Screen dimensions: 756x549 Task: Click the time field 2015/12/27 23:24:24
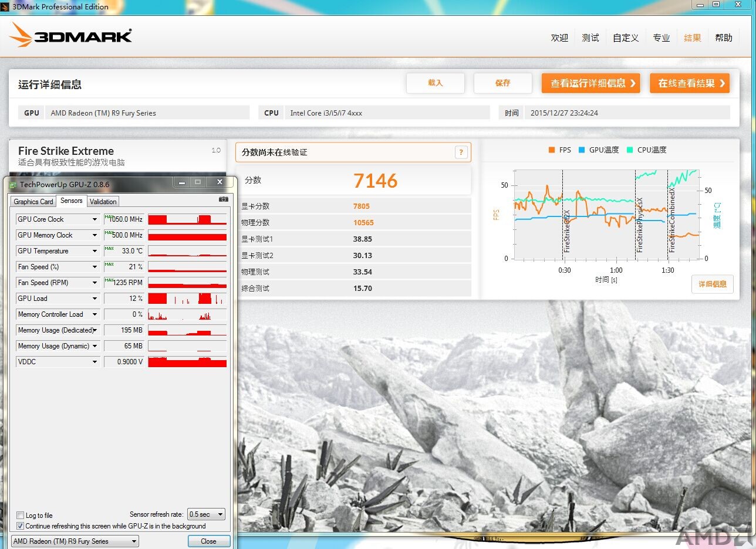[627, 113]
